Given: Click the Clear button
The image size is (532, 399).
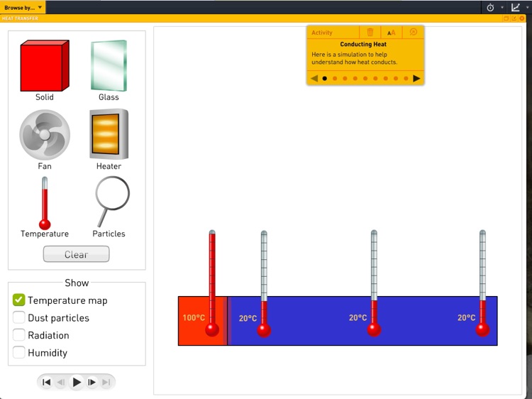Looking at the screenshot, I should [77, 254].
